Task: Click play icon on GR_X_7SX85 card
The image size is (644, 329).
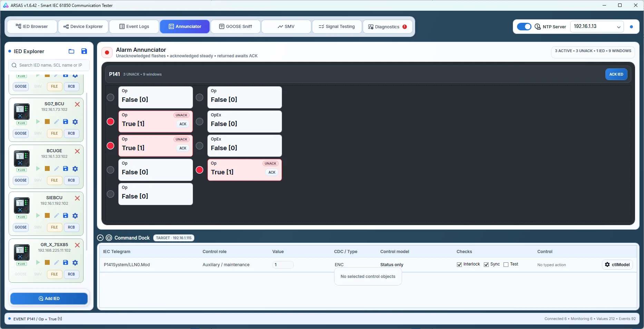Action: [38, 262]
